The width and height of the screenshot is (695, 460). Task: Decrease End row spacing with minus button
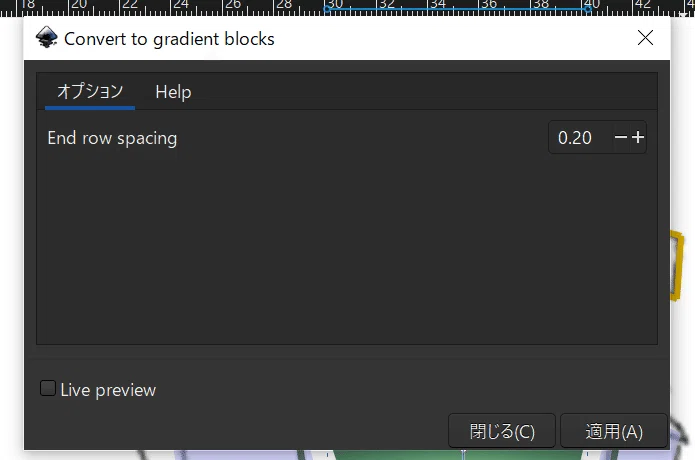point(621,137)
